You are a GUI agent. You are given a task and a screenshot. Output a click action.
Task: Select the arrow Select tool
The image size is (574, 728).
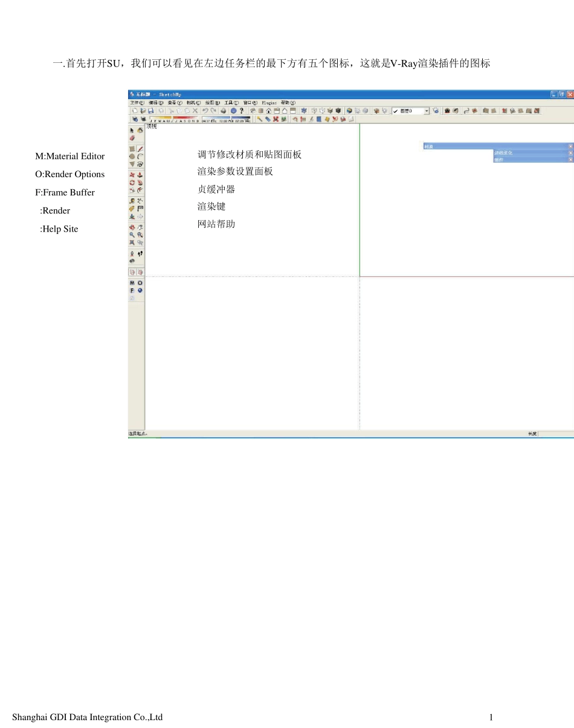tap(132, 130)
